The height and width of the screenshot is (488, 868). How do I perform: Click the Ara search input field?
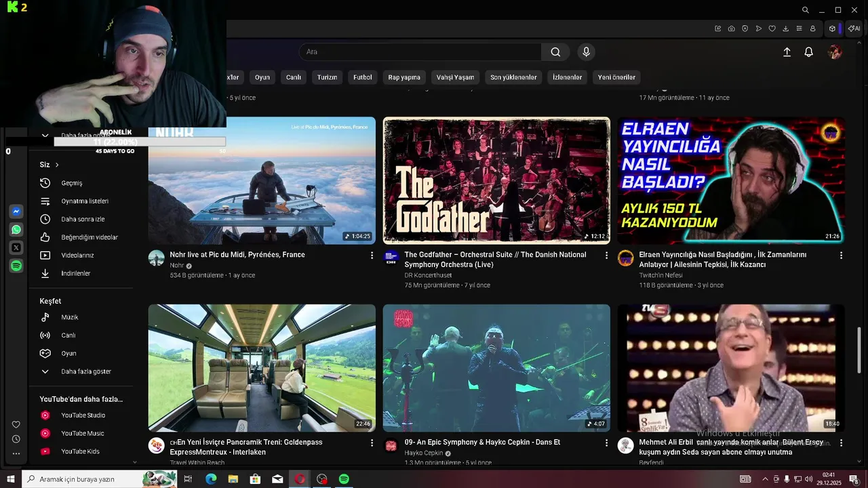click(420, 52)
